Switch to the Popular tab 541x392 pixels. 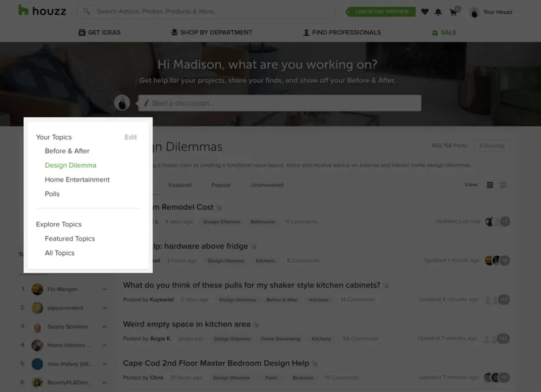coord(221,185)
